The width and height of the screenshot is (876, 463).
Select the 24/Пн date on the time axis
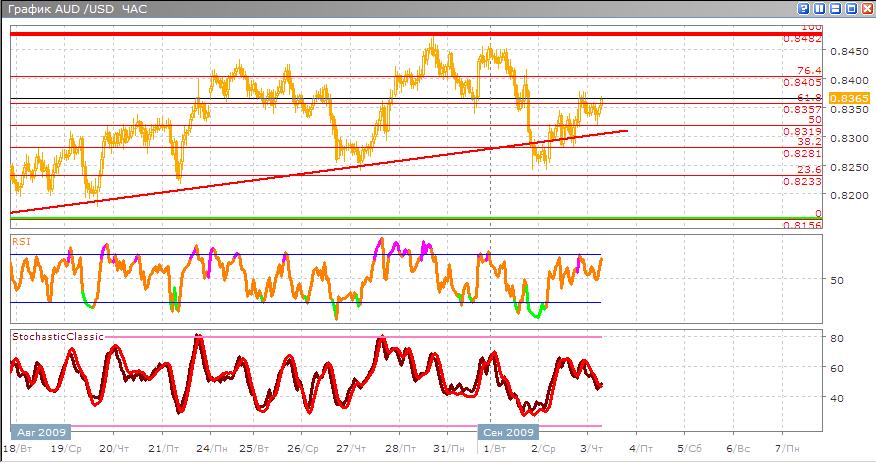coord(211,447)
